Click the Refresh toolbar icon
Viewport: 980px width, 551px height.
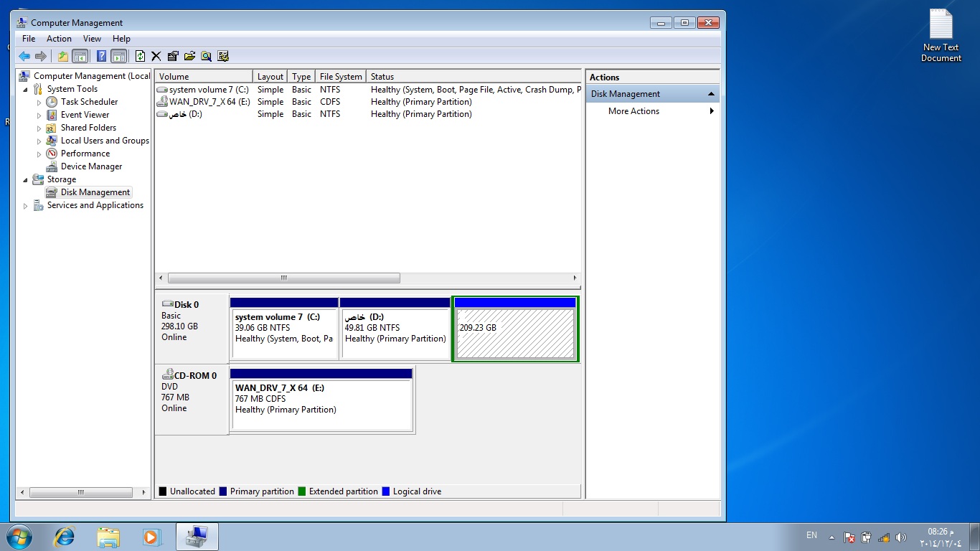141,56
